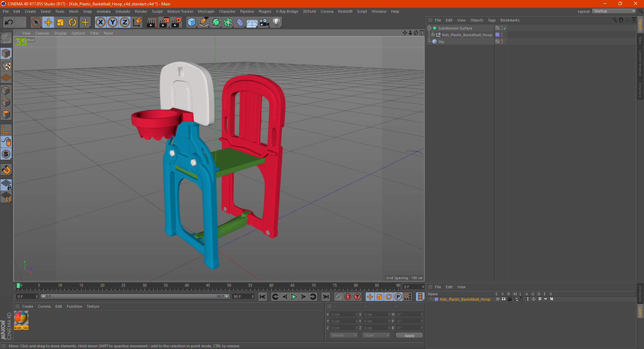Image resolution: width=644 pixels, height=349 pixels.
Task: Click the Kids_Plastic_Basketball_Hoop layer color swatch
Action: pyautogui.click(x=436, y=299)
